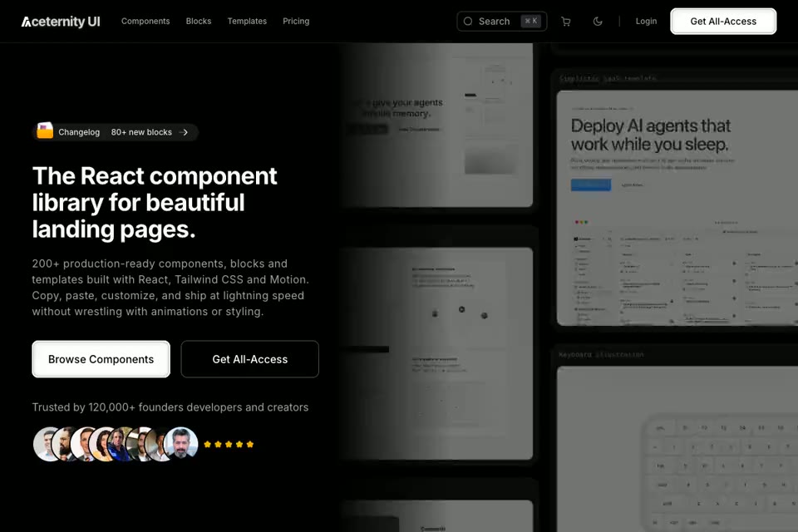The width and height of the screenshot is (798, 532).
Task: Click the ⌘K shortcut badge
Action: [531, 22]
